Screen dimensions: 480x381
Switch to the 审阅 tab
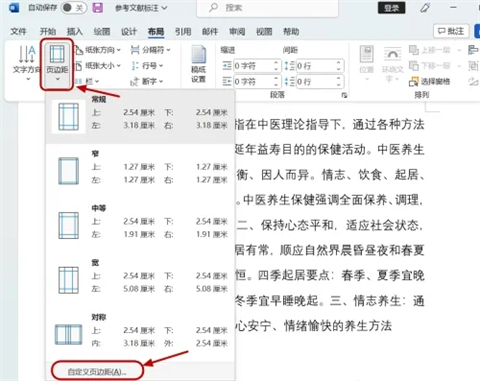237,32
